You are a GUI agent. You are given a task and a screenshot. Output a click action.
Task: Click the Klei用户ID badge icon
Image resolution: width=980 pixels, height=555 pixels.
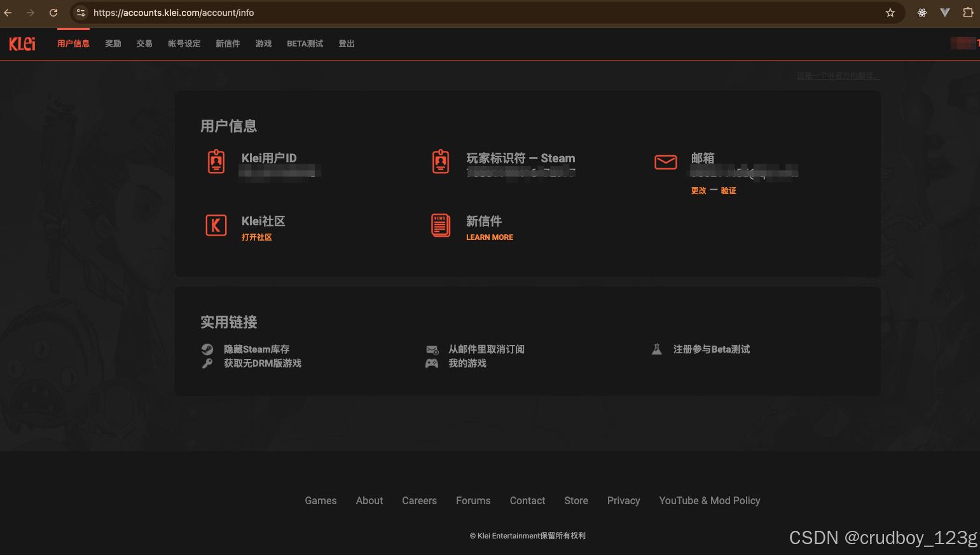[216, 162]
